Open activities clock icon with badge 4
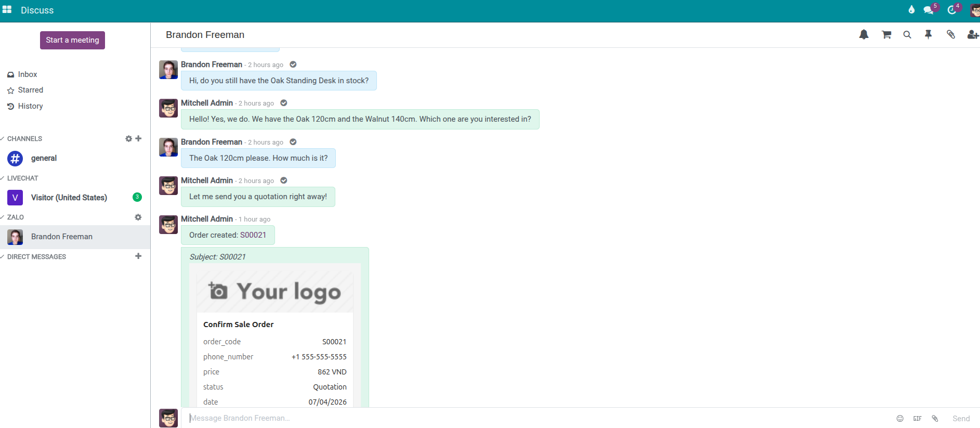 pyautogui.click(x=952, y=10)
